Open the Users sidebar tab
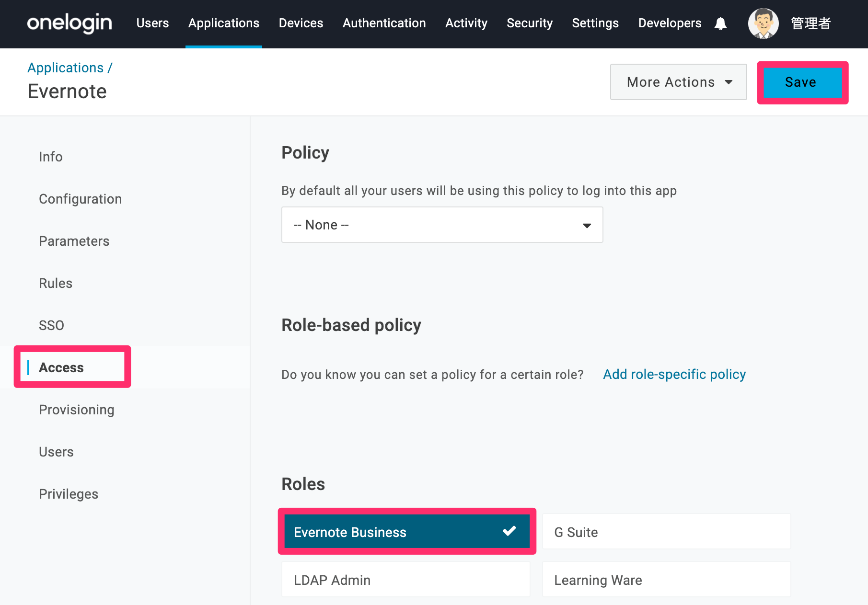 coord(56,452)
